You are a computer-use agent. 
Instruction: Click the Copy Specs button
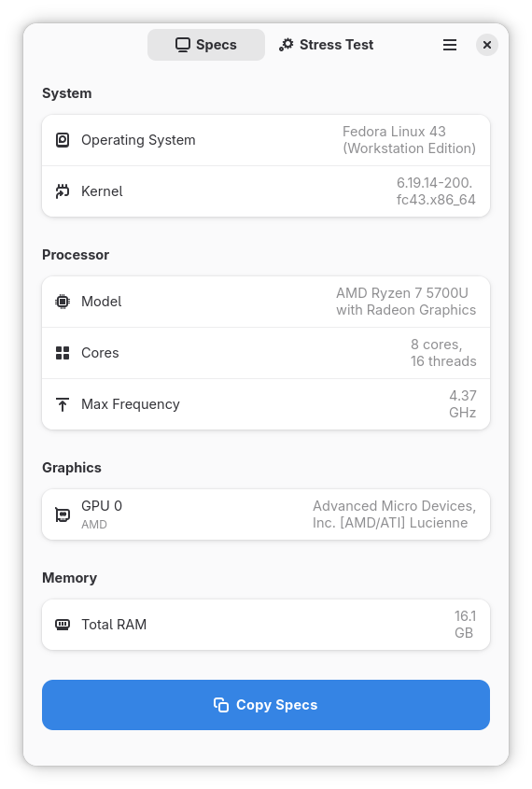266,704
